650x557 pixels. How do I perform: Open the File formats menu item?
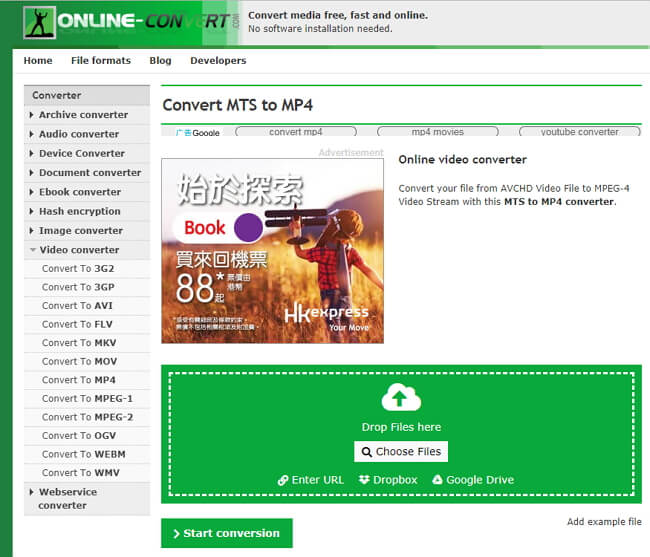[101, 61]
